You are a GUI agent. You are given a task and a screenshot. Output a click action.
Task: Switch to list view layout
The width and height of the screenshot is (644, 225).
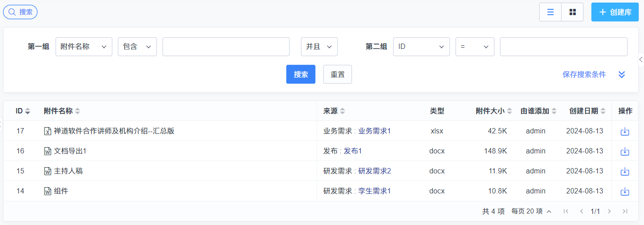click(x=550, y=12)
